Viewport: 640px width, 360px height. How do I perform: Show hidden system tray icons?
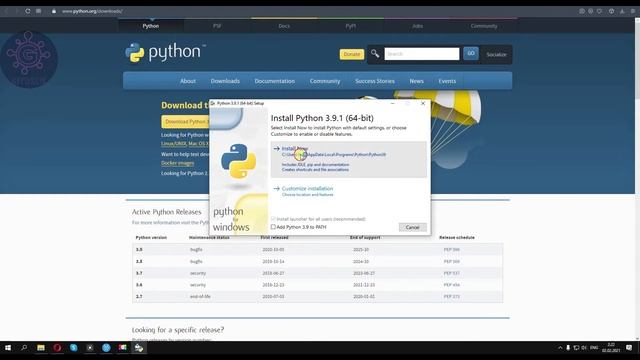pyautogui.click(x=560, y=348)
